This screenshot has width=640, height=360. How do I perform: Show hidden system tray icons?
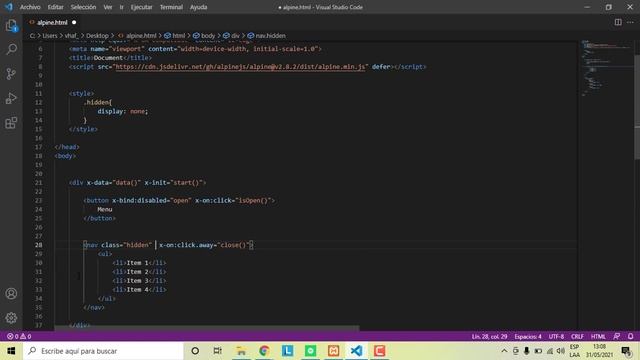pyautogui.click(x=504, y=351)
